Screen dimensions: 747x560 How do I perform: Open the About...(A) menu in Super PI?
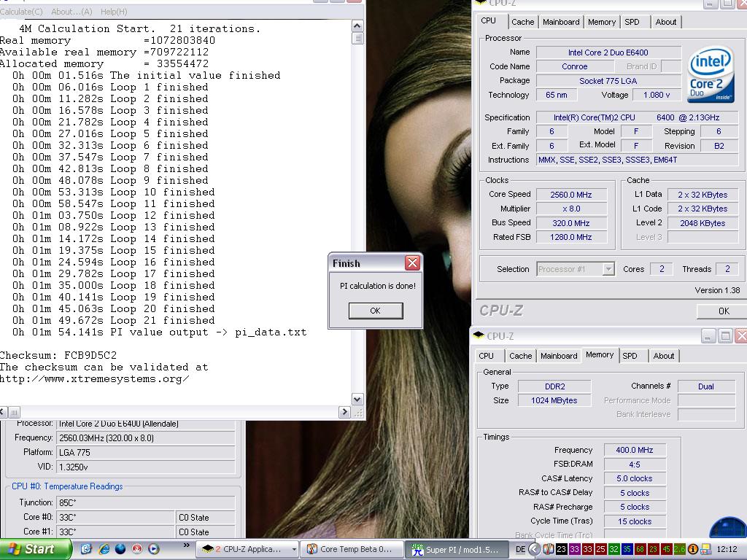pyautogui.click(x=71, y=12)
